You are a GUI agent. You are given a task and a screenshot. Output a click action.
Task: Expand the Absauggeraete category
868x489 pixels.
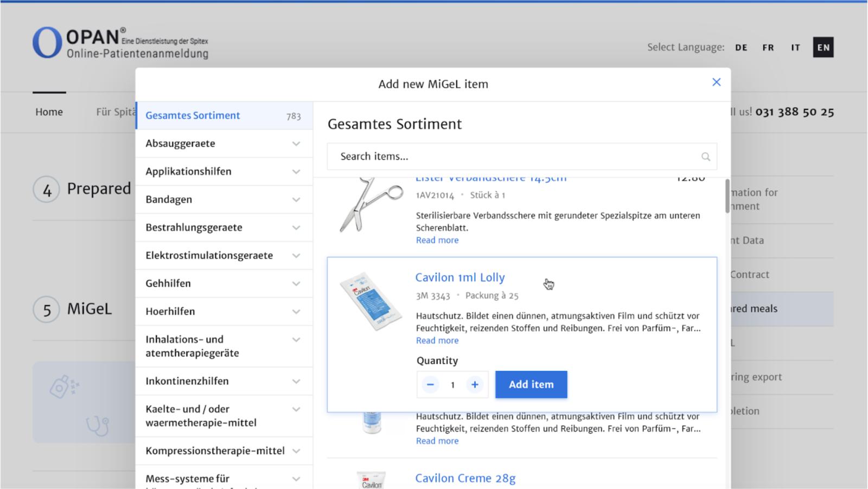tap(296, 144)
